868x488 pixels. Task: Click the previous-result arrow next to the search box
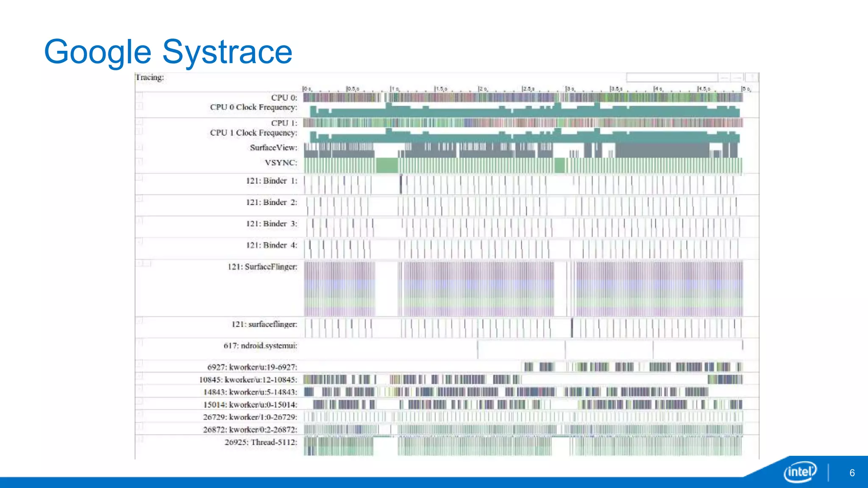[x=724, y=78]
